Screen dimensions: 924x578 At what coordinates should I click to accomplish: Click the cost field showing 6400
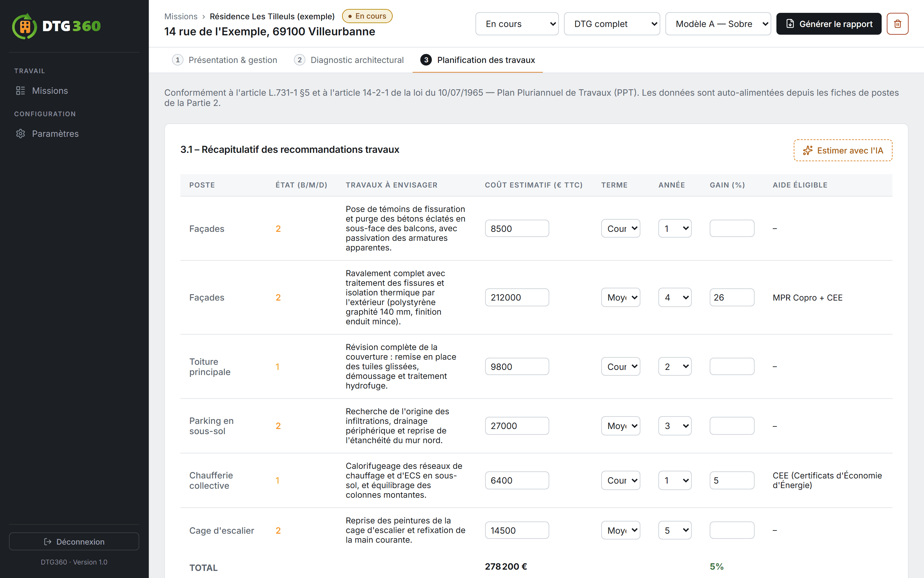(x=517, y=480)
